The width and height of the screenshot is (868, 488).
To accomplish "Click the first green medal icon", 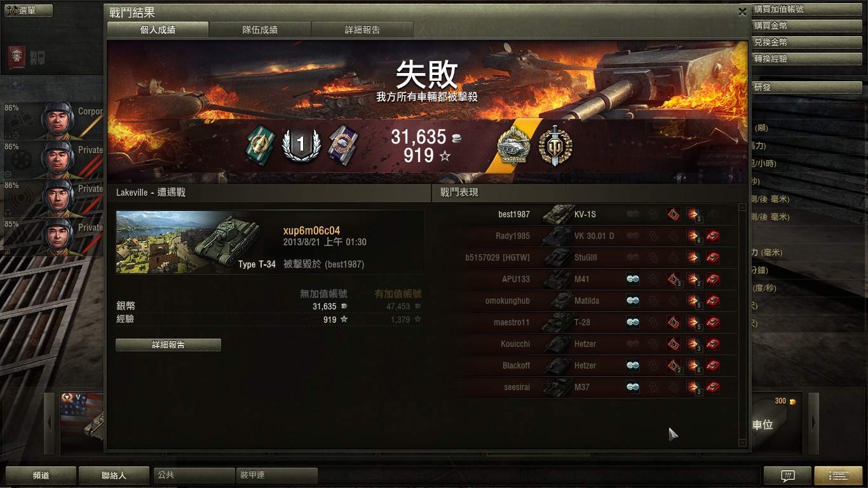I will (x=260, y=146).
